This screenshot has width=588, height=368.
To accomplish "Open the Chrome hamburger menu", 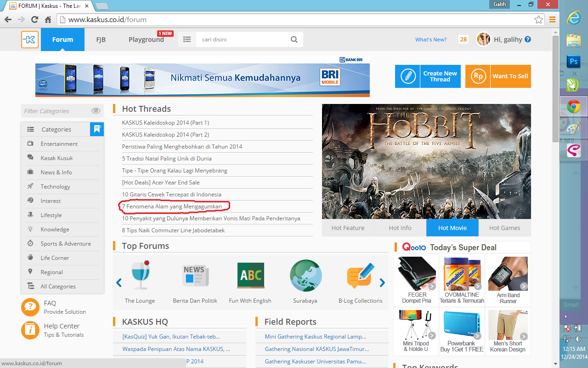I will point(552,20).
